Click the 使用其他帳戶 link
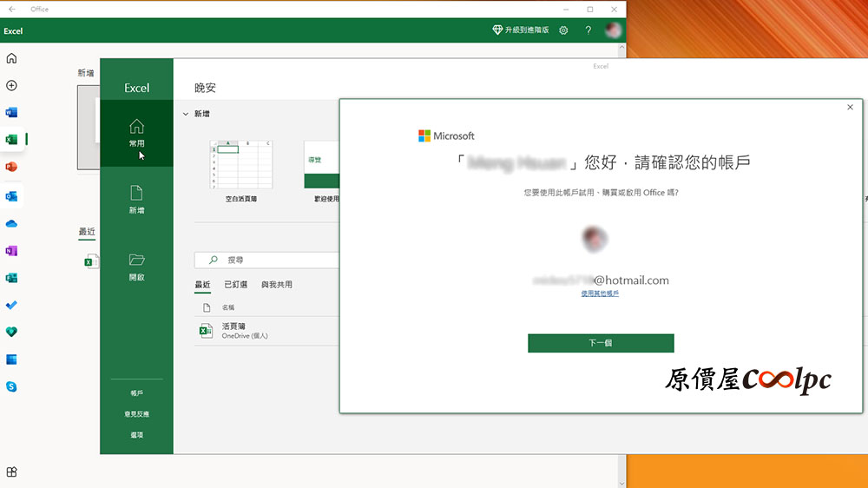The height and width of the screenshot is (488, 868). (600, 293)
